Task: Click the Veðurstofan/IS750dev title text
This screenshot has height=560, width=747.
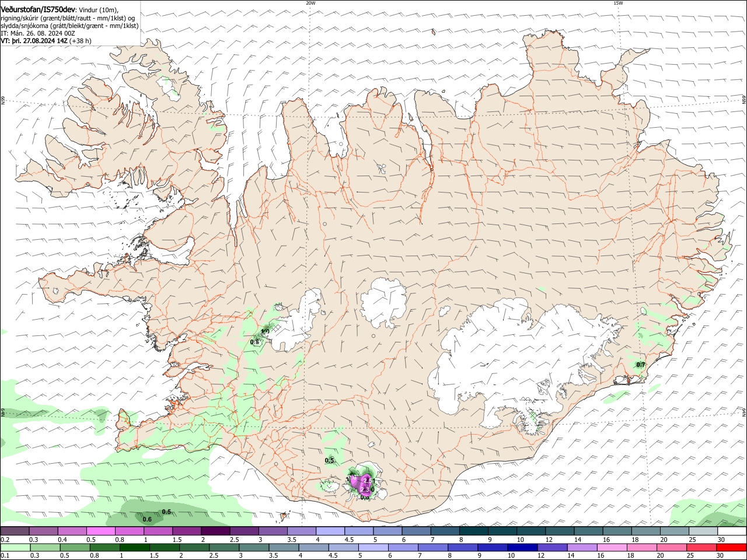Action: 38,10
